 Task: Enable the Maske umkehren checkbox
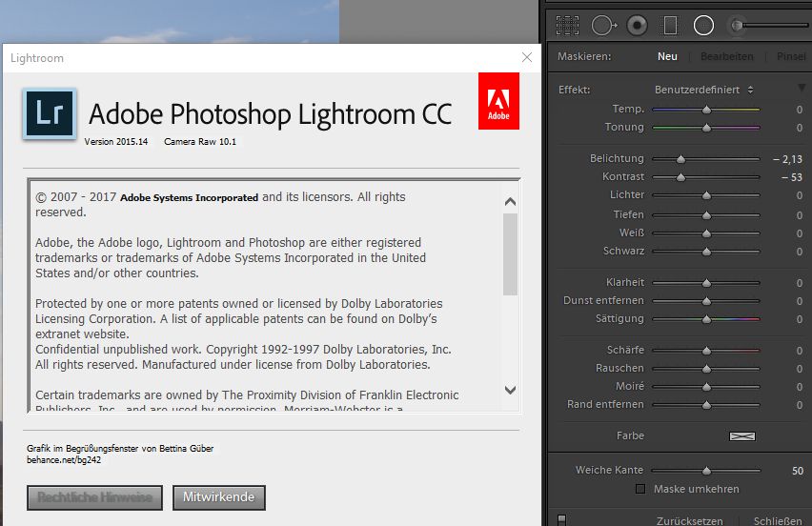[640, 489]
